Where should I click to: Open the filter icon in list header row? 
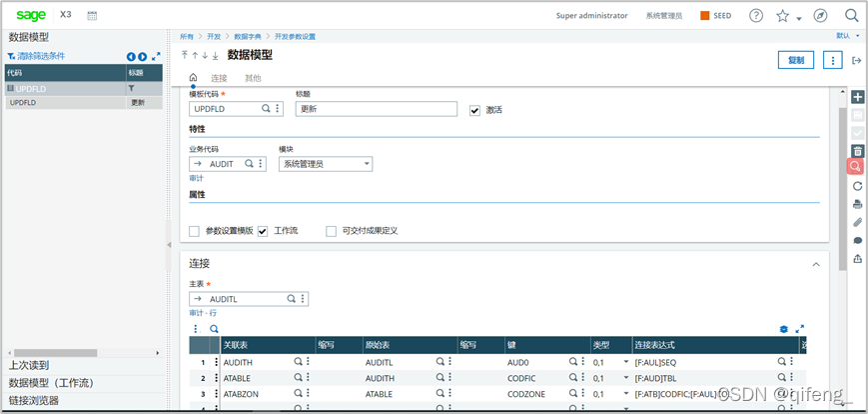point(132,88)
